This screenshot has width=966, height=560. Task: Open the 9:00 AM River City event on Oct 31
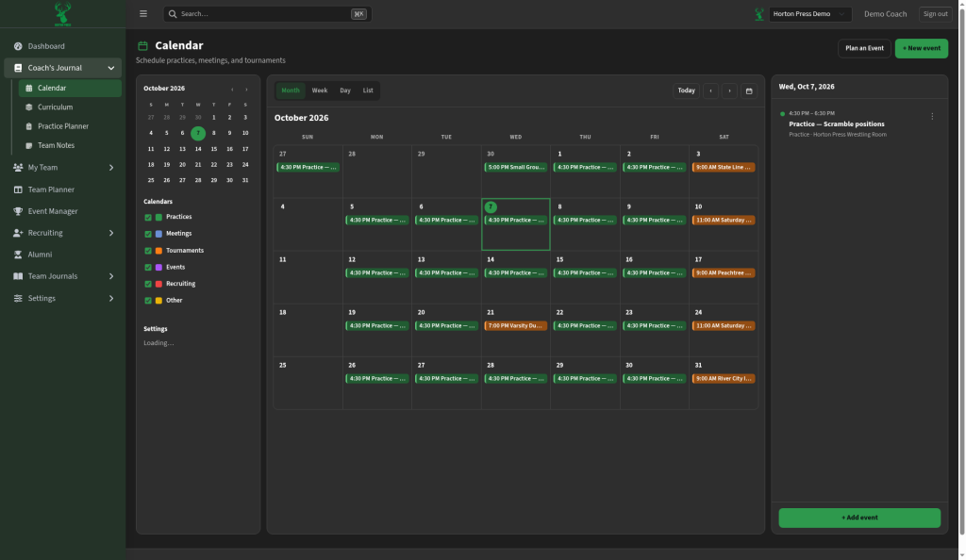[x=724, y=378]
